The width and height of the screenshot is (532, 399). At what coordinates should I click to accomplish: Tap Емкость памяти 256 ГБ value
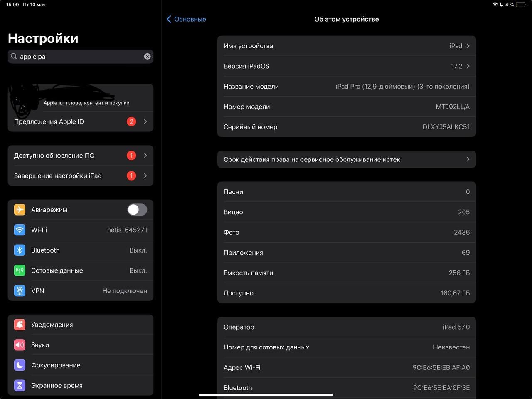(x=459, y=273)
